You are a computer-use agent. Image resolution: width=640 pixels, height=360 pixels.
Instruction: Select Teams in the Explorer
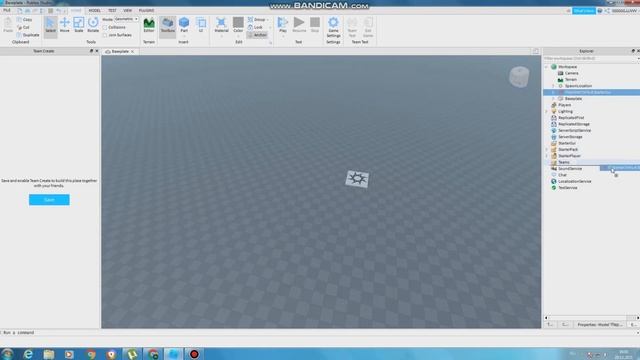coord(560,162)
